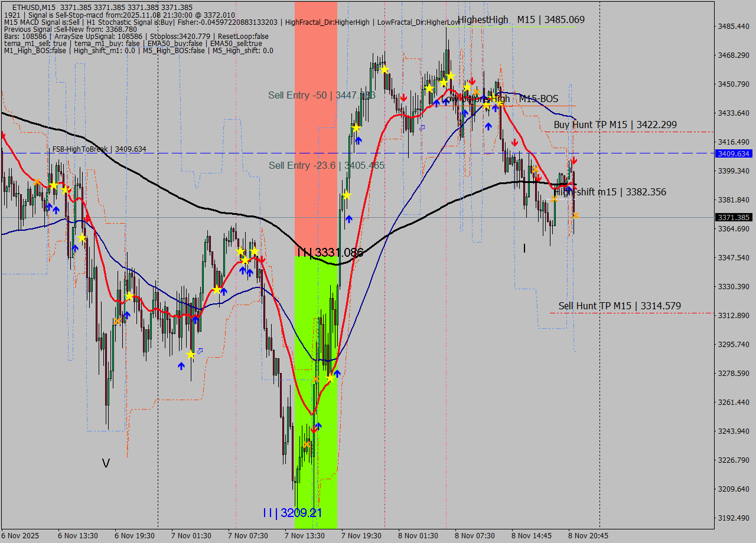756x543 pixels.
Task: Click the HH 3331.086 label
Action: [x=330, y=253]
